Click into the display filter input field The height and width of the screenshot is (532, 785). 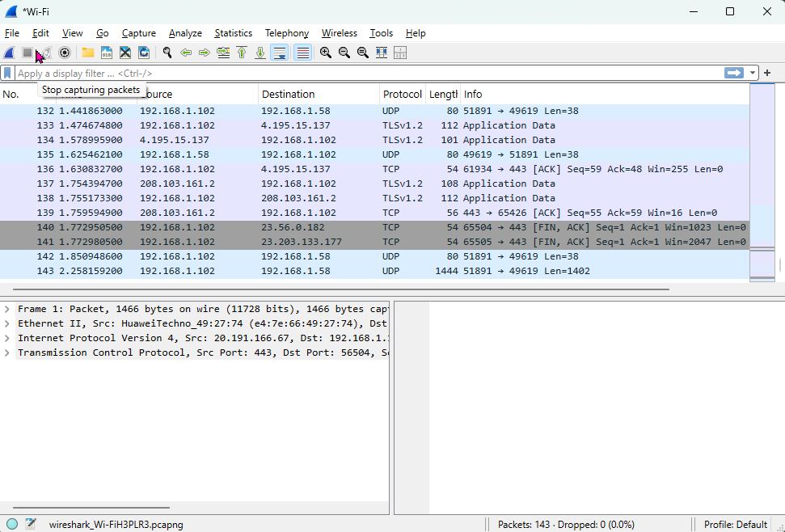tap(369, 73)
